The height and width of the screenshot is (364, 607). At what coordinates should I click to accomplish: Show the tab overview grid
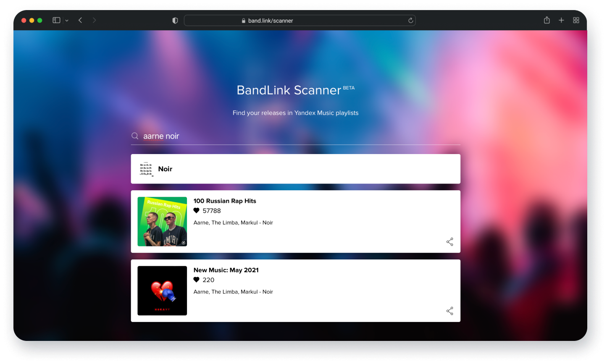point(576,20)
